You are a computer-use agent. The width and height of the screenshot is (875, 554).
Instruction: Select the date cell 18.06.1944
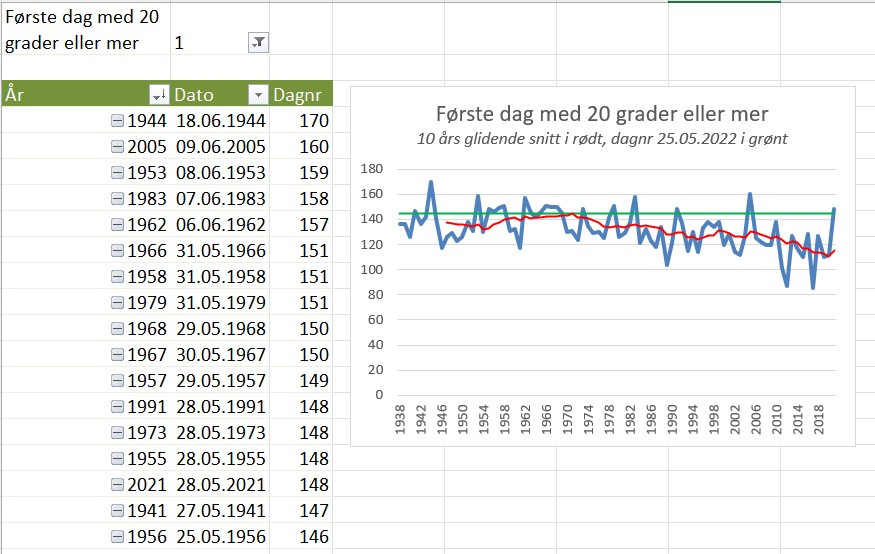(220, 121)
